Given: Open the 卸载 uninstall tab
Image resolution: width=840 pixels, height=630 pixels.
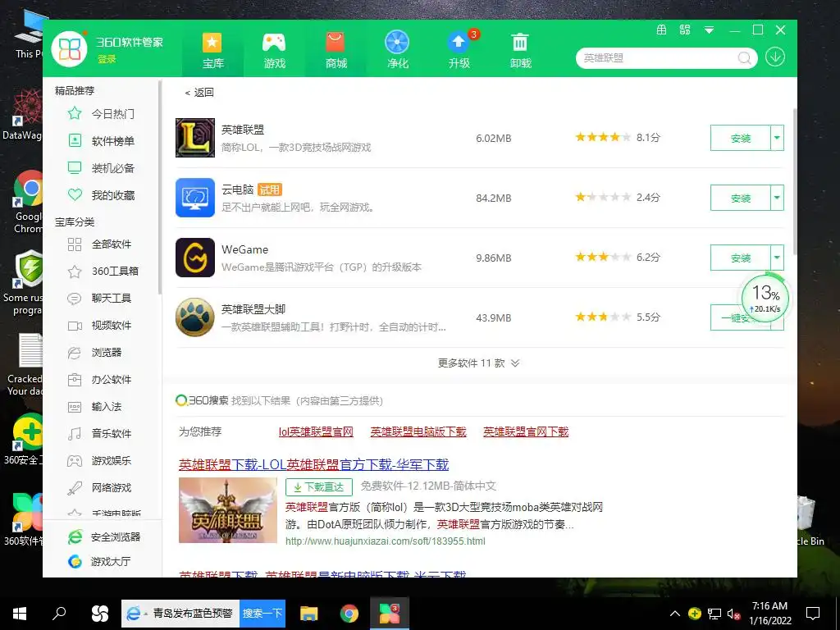Looking at the screenshot, I should pos(520,50).
